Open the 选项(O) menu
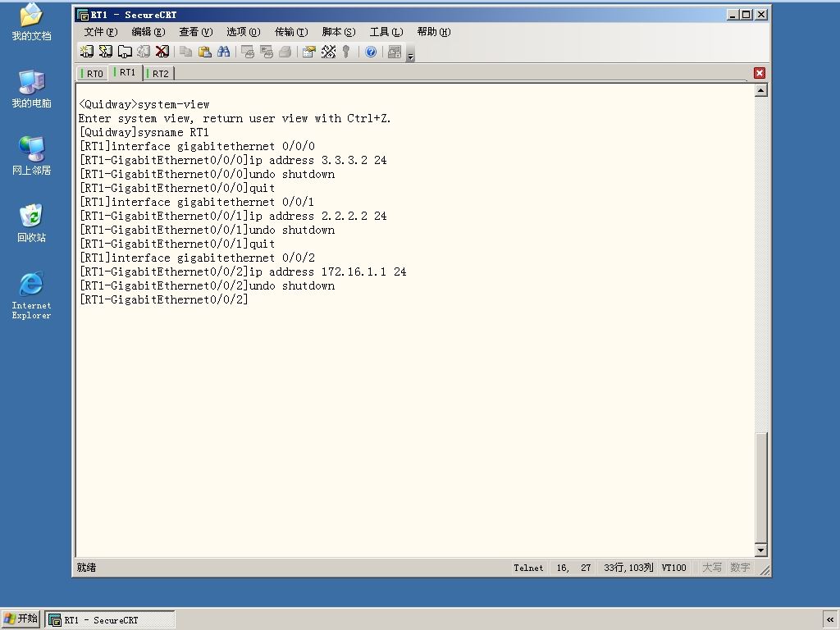840x630 pixels. pos(243,32)
